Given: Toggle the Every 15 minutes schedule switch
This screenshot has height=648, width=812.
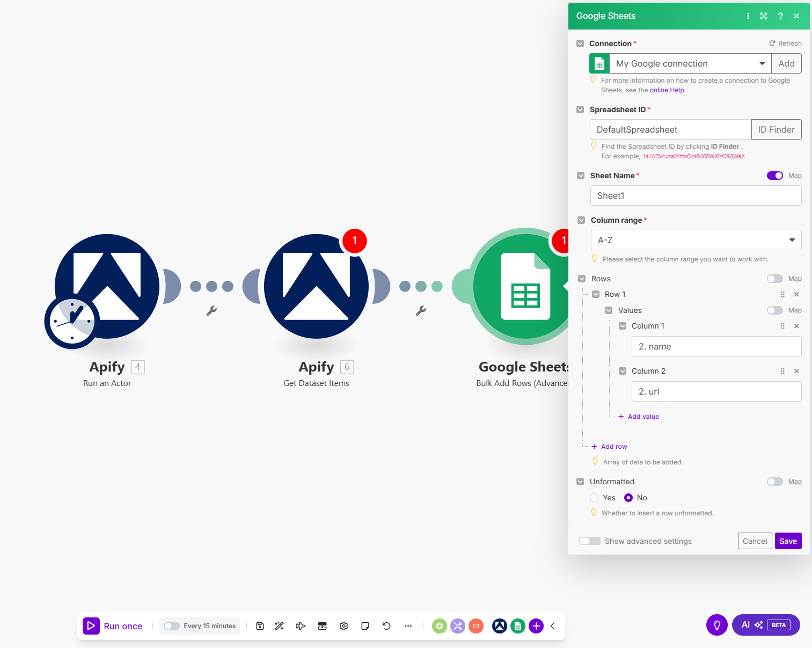Looking at the screenshot, I should (172, 626).
